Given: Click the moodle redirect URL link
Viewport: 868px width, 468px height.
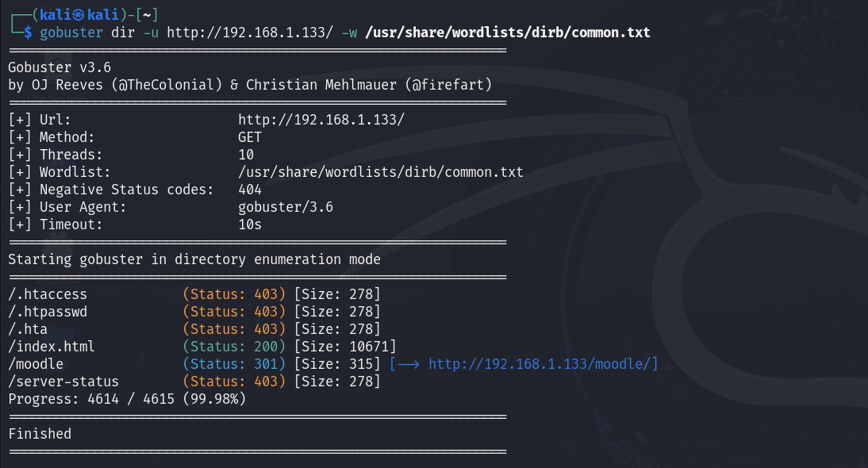Looking at the screenshot, I should point(543,364).
